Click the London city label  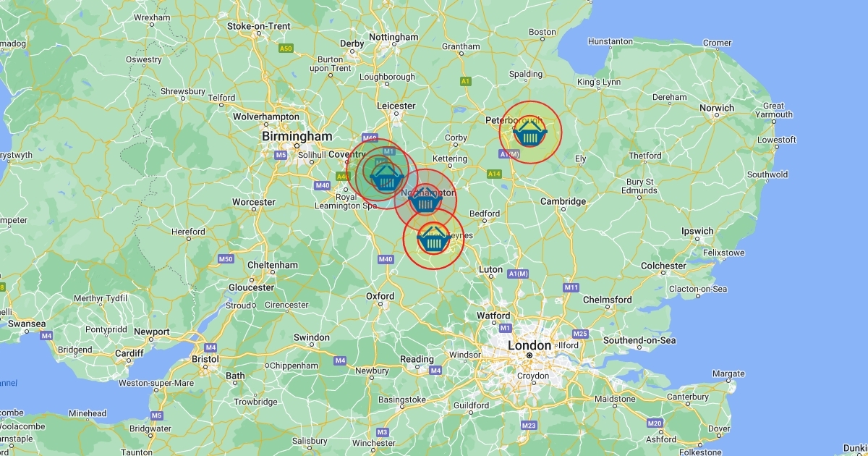tap(529, 345)
